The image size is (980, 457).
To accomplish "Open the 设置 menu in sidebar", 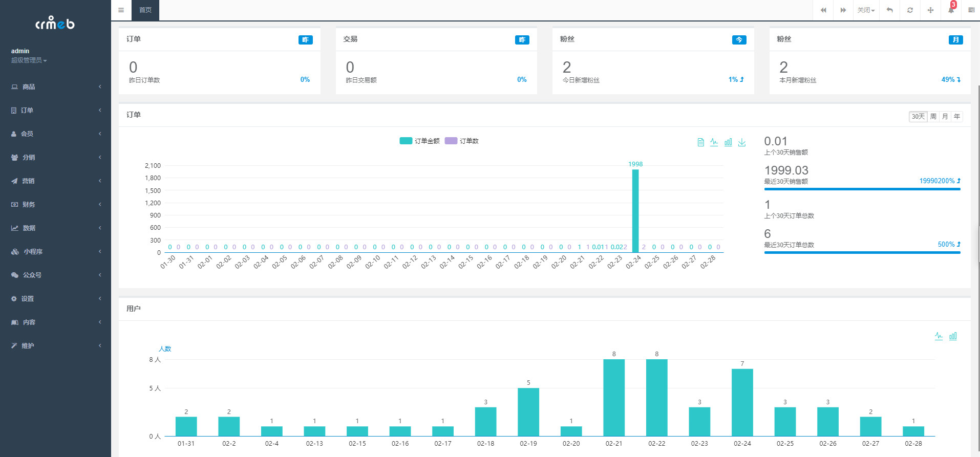I will (x=55, y=299).
